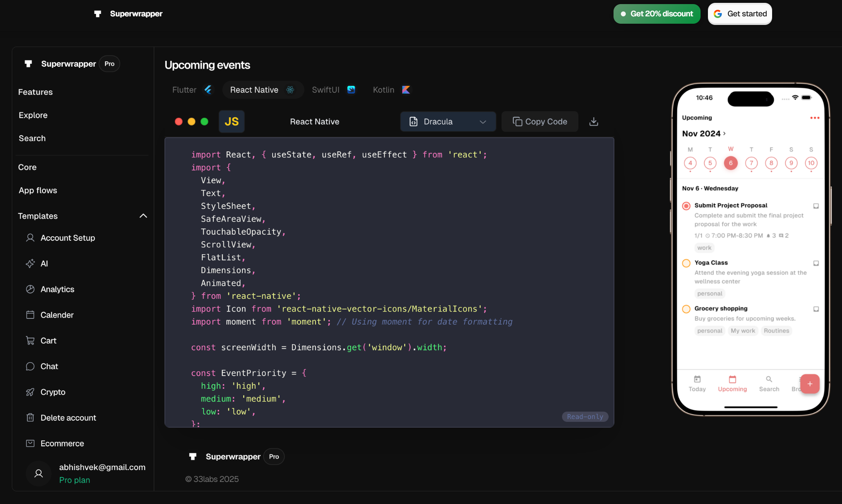Screen dimensions: 842x504
Task: Select date 5 in calendar strip
Action: (710, 163)
